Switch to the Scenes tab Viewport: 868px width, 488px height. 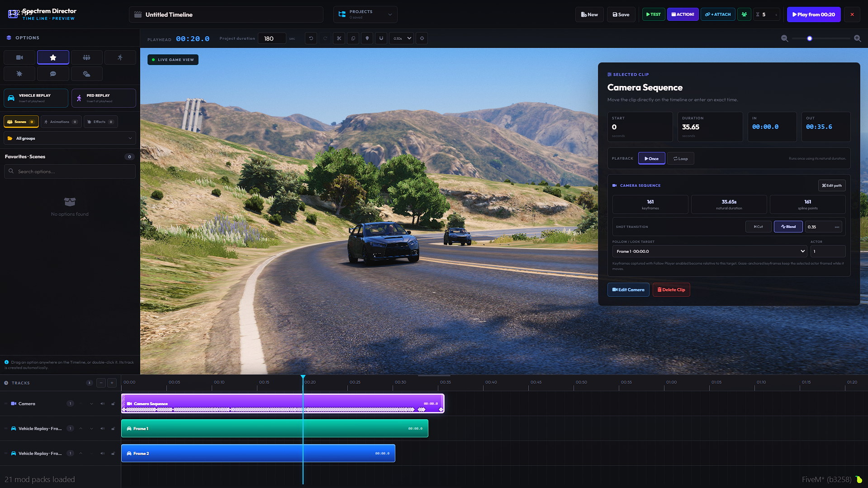click(x=21, y=122)
